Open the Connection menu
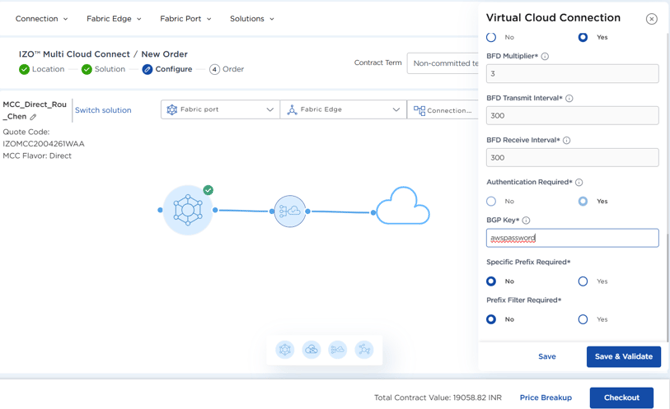670x409 pixels. pos(41,19)
